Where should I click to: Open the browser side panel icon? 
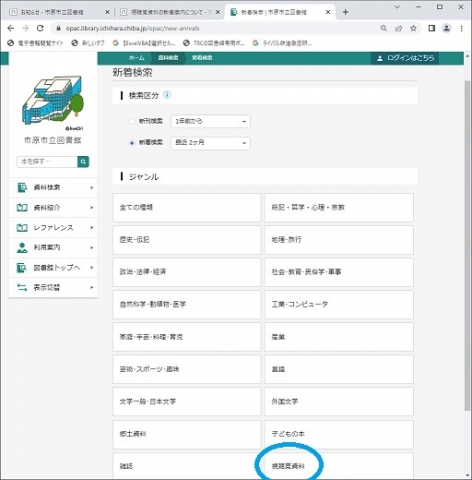[x=432, y=28]
